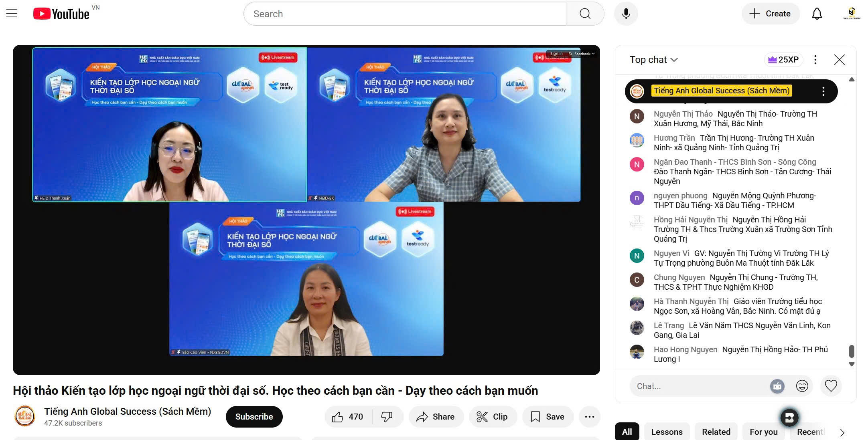This screenshot has width=868, height=440.
Task: Send a heart reaction
Action: point(831,386)
